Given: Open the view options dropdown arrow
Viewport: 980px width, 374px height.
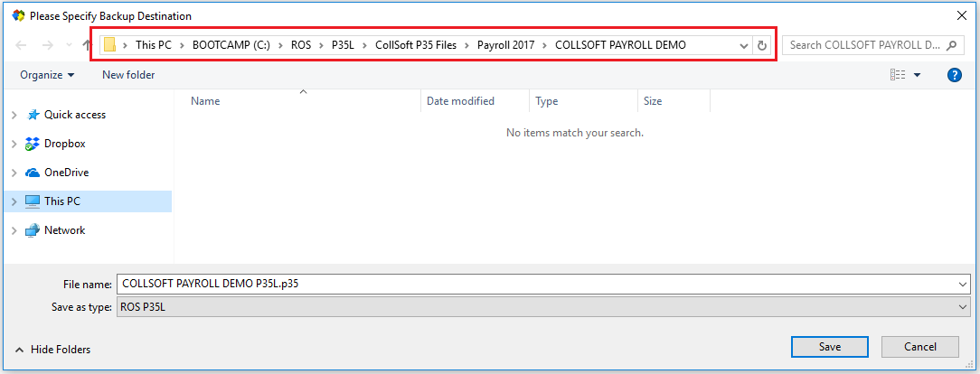Looking at the screenshot, I should click(x=917, y=75).
